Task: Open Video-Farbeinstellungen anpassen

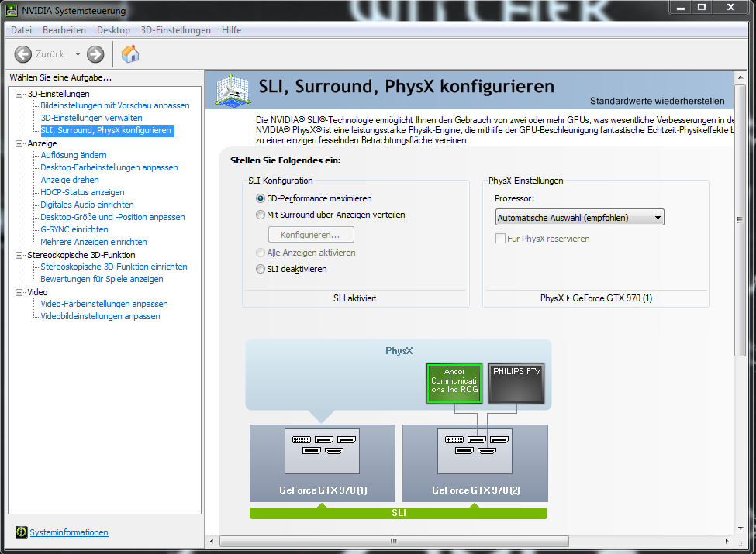Action: tap(104, 304)
